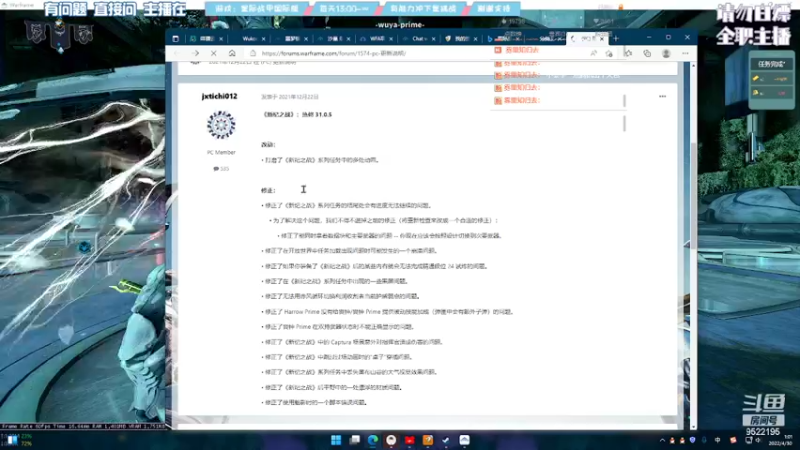Switch to the Wuki browser tab
The height and width of the screenshot is (450, 800).
click(250, 39)
